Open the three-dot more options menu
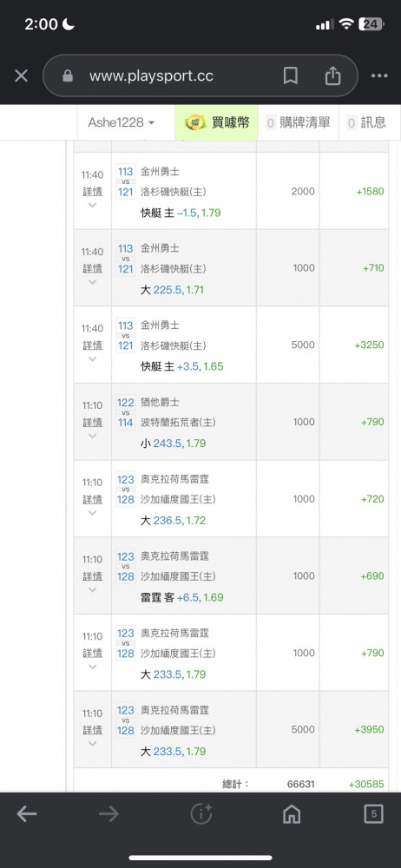The image size is (401, 868). click(x=379, y=76)
